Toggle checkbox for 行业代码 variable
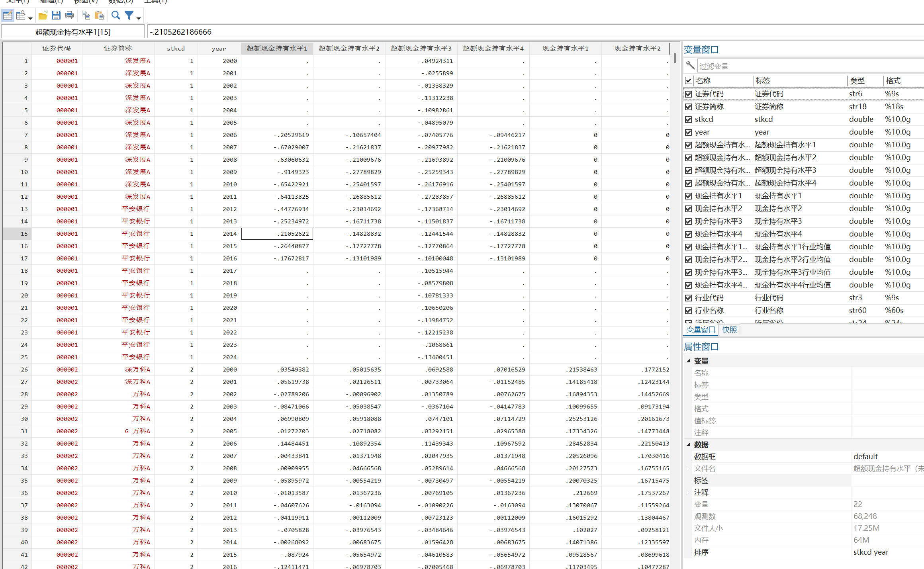 point(688,298)
